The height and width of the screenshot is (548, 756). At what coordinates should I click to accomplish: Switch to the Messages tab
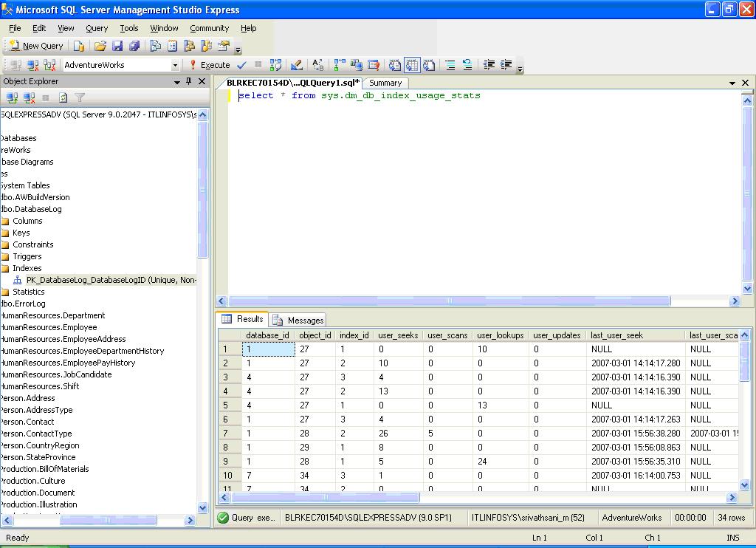click(x=299, y=320)
